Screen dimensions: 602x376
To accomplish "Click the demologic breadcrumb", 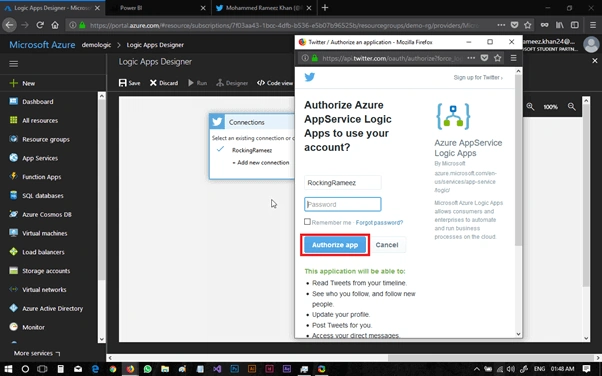I will [96, 45].
